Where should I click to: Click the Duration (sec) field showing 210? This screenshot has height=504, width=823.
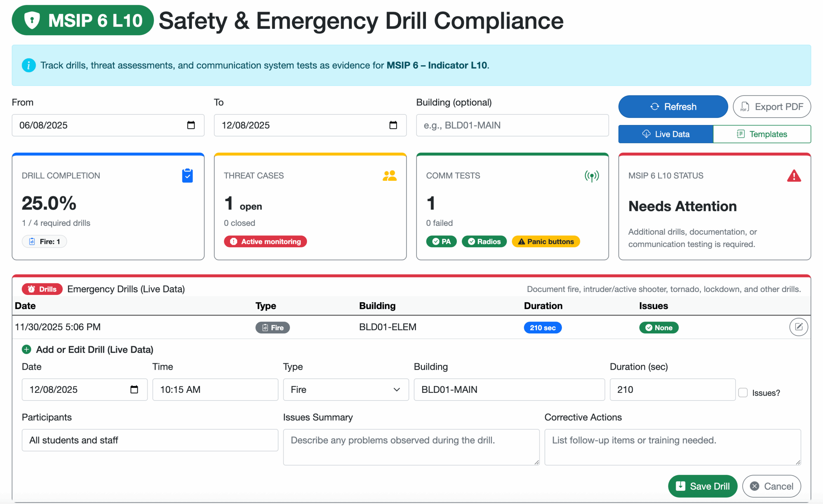[x=672, y=390]
